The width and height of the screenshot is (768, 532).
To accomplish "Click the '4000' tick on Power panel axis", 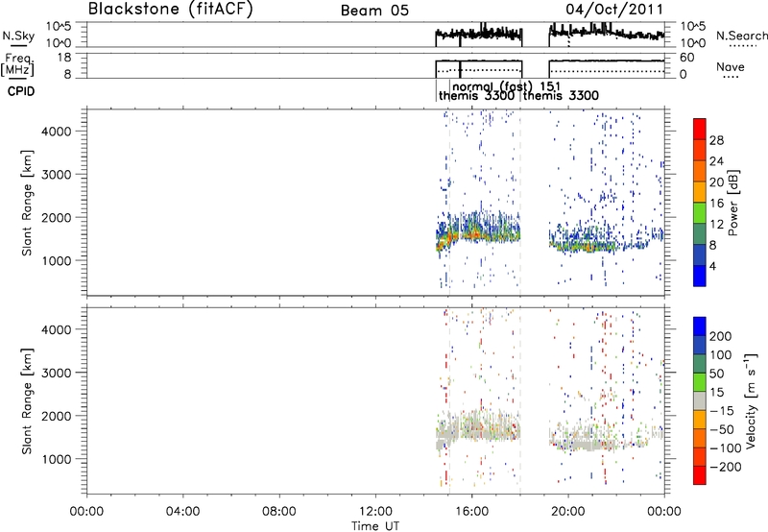I will click(x=57, y=132).
